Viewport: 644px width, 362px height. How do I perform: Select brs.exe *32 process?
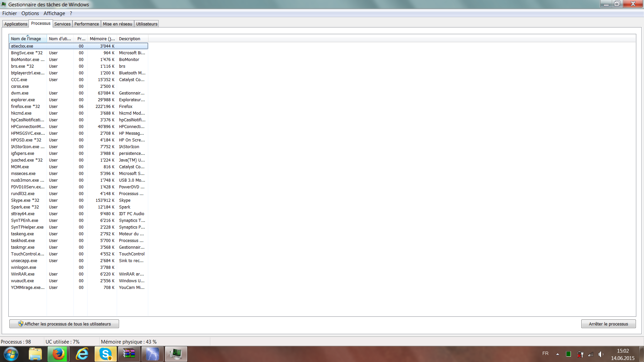(x=78, y=66)
